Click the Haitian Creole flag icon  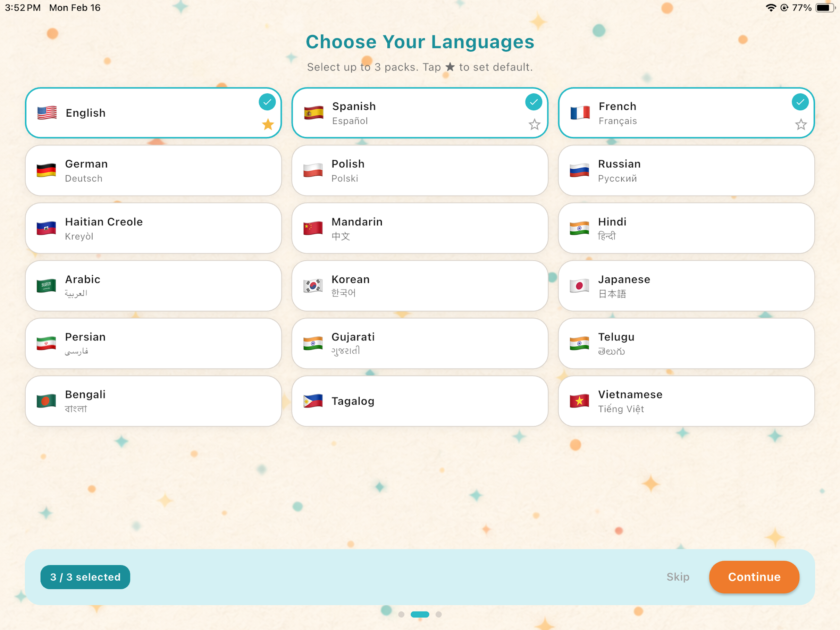point(46,228)
